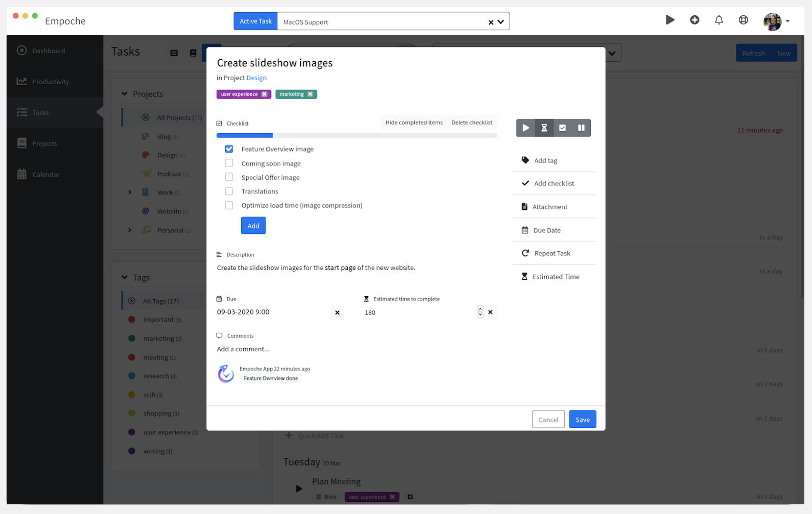Image resolution: width=812 pixels, height=514 pixels.
Task: Click the checklist progress bar
Action: (356, 136)
